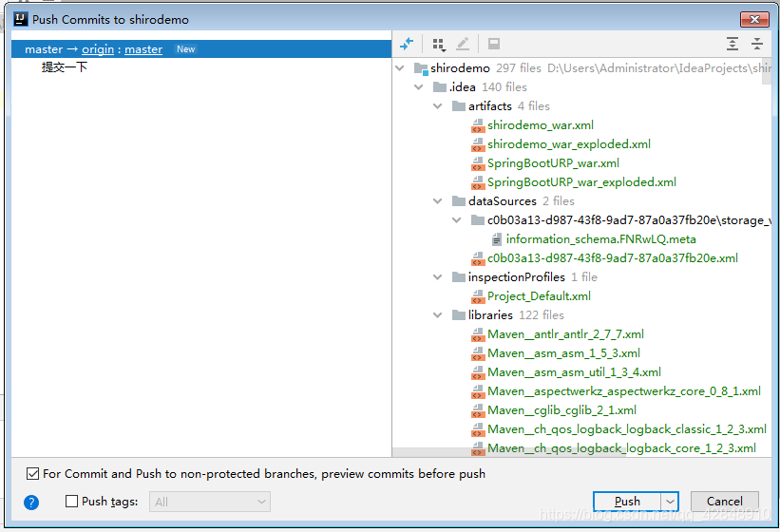Click the Expand All toolbar icon

point(732,44)
